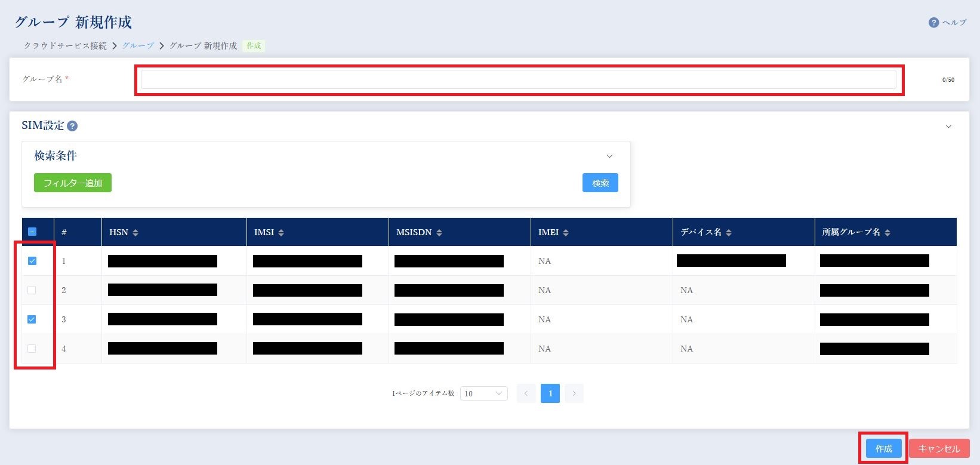Go to グループ breadcrumb link
Viewport: 980px width, 465px height.
[x=138, y=46]
